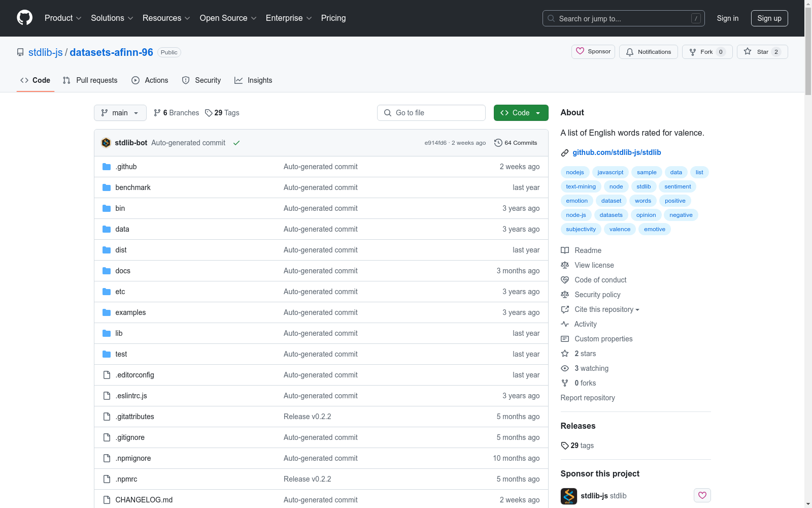Switch to the Pull requests tab
Image resolution: width=812 pixels, height=508 pixels.
pos(90,80)
